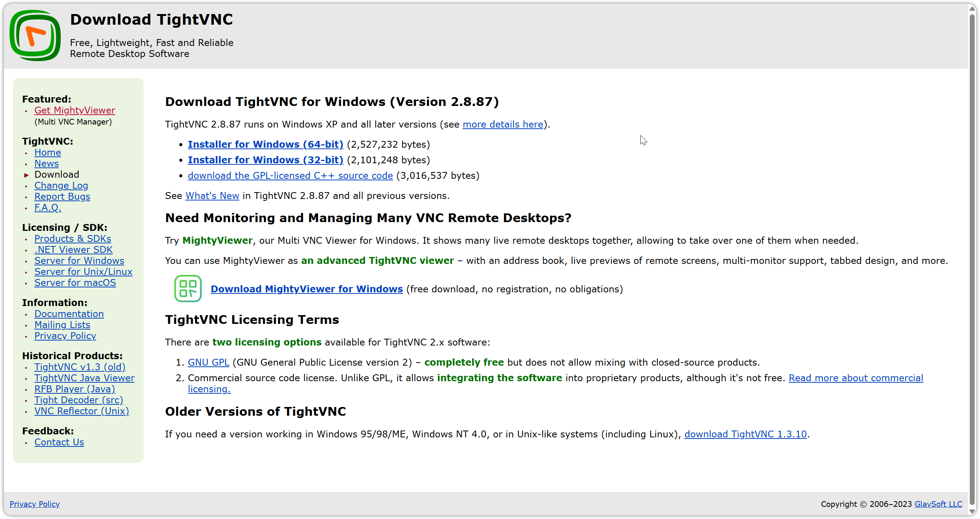980x519 pixels.
Task: Open Products & SDKs link
Action: [73, 239]
